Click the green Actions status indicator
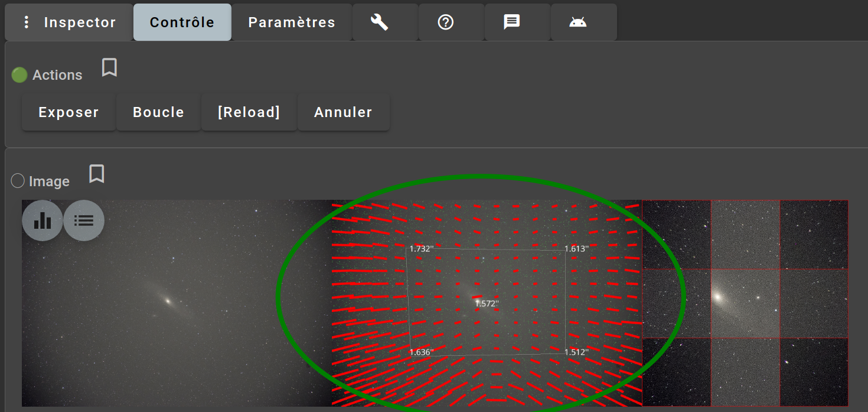 coord(19,75)
